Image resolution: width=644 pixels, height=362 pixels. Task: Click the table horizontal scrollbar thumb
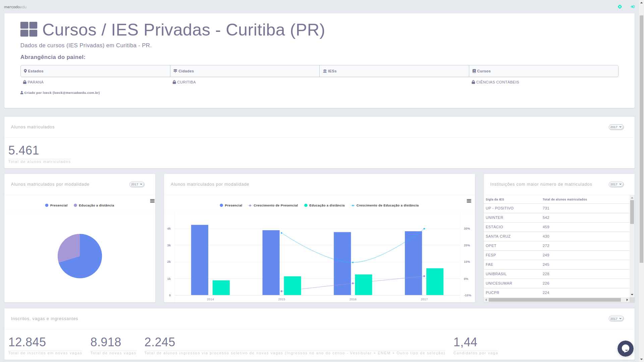click(555, 300)
